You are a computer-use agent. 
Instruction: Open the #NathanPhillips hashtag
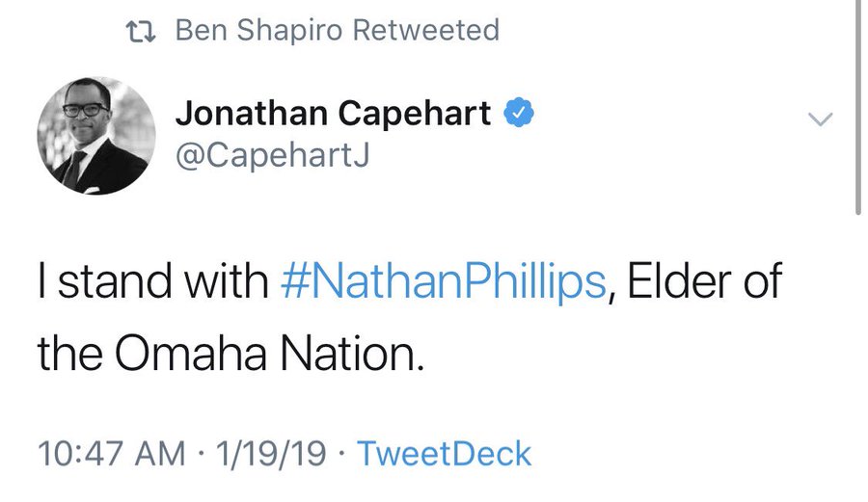pyautogui.click(x=444, y=282)
